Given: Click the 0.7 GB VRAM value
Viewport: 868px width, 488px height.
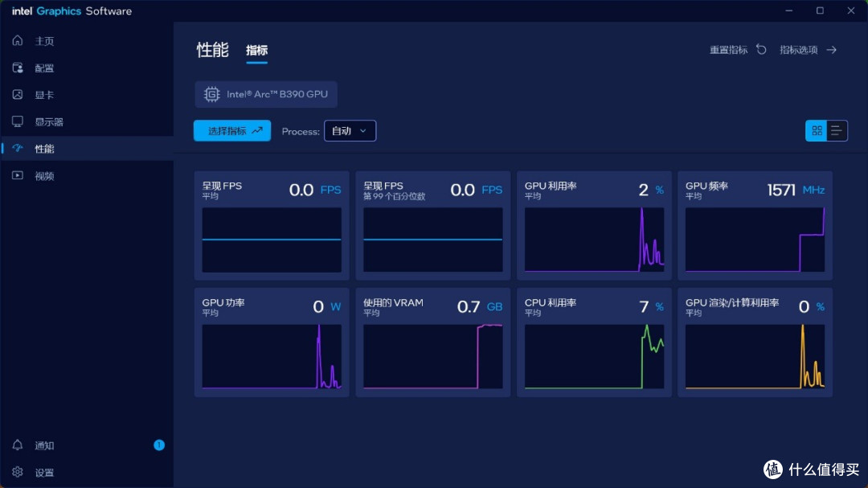Looking at the screenshot, I should pyautogui.click(x=479, y=306).
